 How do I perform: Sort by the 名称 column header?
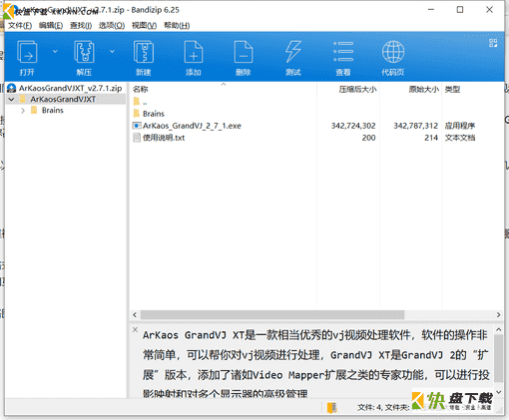tap(141, 89)
